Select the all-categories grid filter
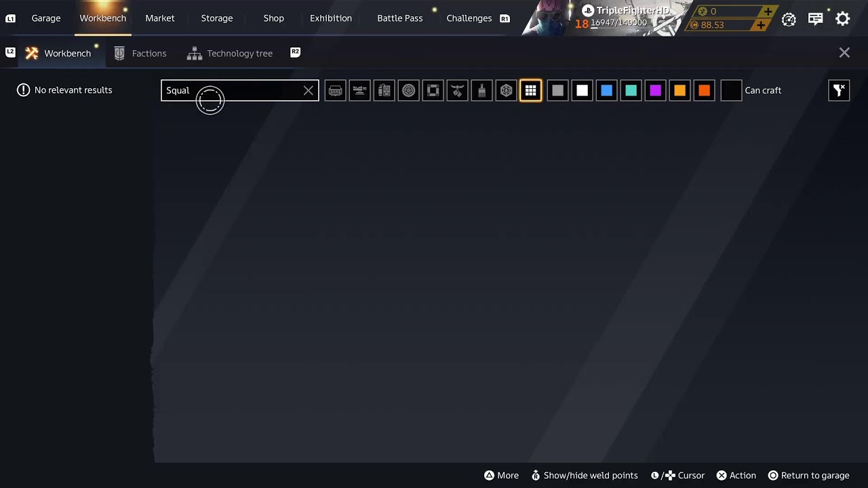Image resolution: width=868 pixels, height=488 pixels. [x=530, y=90]
